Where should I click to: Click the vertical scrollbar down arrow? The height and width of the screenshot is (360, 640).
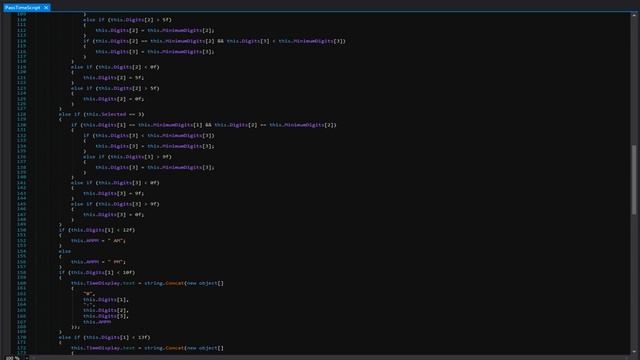point(634,351)
